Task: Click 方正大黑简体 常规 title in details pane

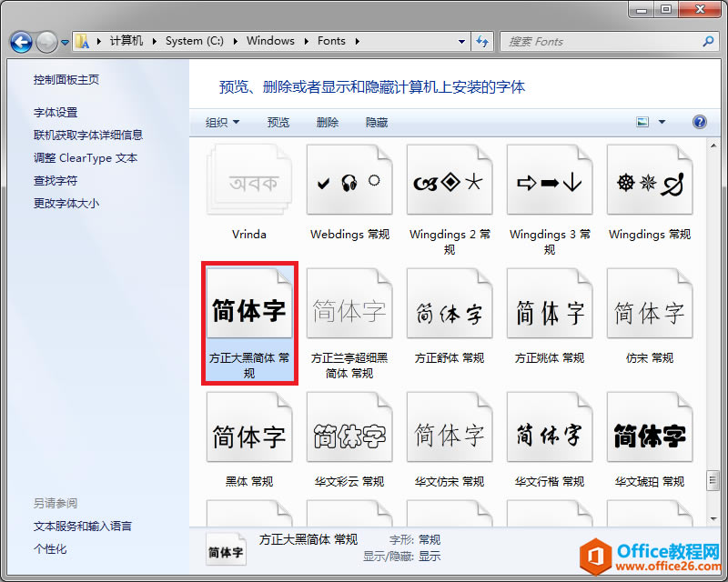Action: [x=308, y=540]
